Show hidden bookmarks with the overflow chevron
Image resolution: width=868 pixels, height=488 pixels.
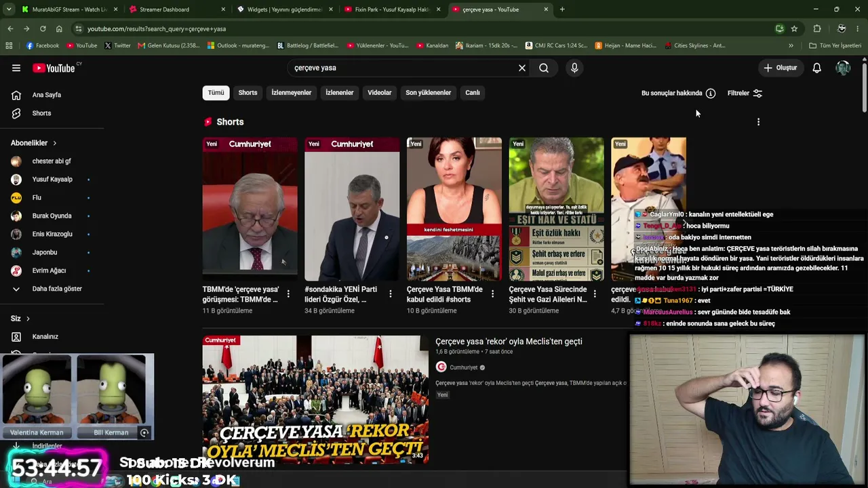(x=791, y=45)
